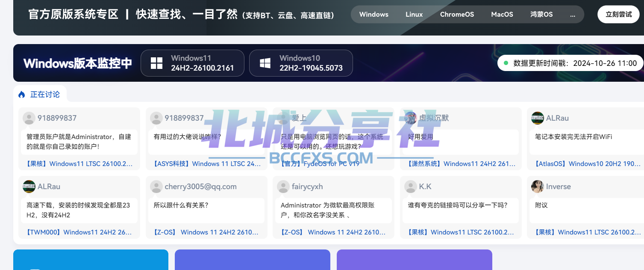Screen dimensions: 644x270
Task: Click the comment 笔记本安装完无法开启WiFi
Action: 573,137
